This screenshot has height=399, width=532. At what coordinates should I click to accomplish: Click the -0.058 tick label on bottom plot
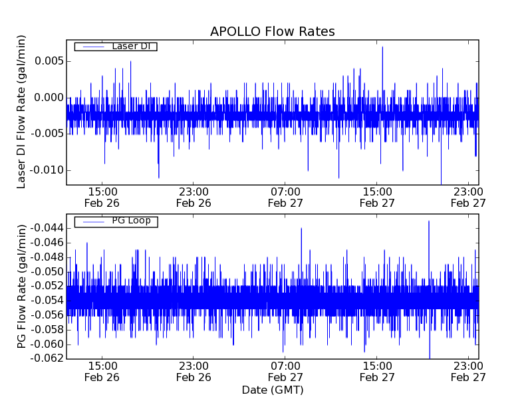click(47, 329)
